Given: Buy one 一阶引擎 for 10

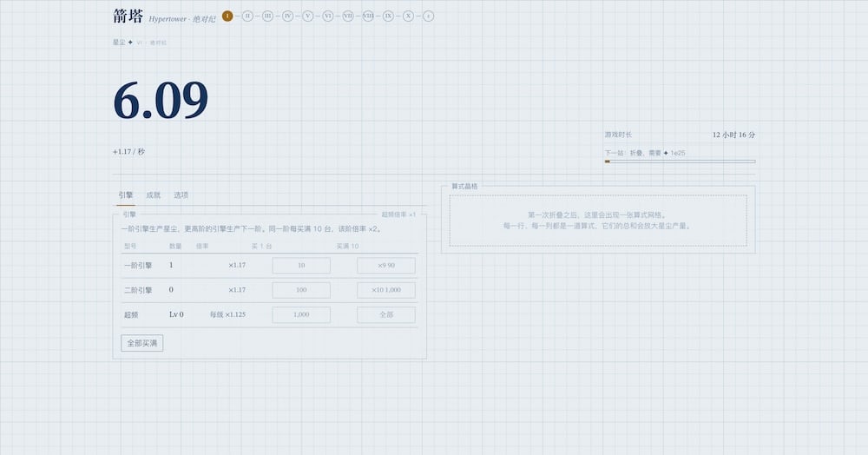Looking at the screenshot, I should tap(301, 265).
